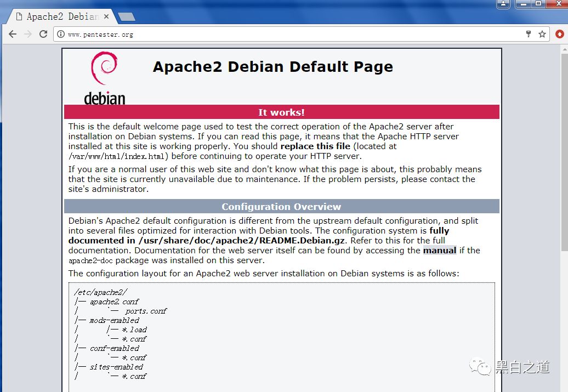The image size is (568, 392).
Task: Click the Apache2 Debian Default Page heading
Action: coord(273,67)
